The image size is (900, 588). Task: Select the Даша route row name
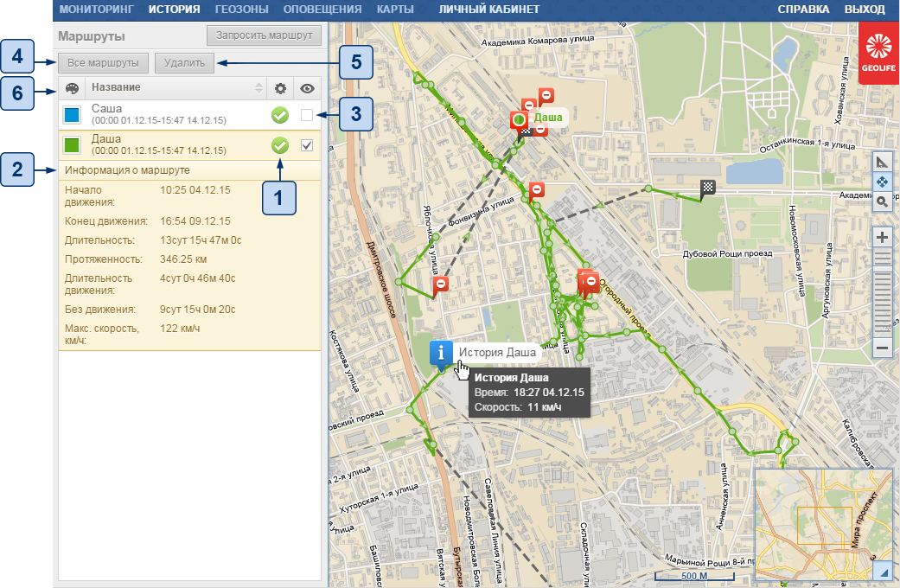[106, 139]
